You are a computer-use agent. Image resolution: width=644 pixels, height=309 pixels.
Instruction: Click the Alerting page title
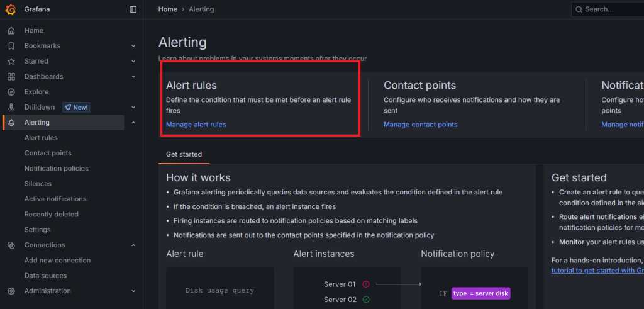[183, 42]
